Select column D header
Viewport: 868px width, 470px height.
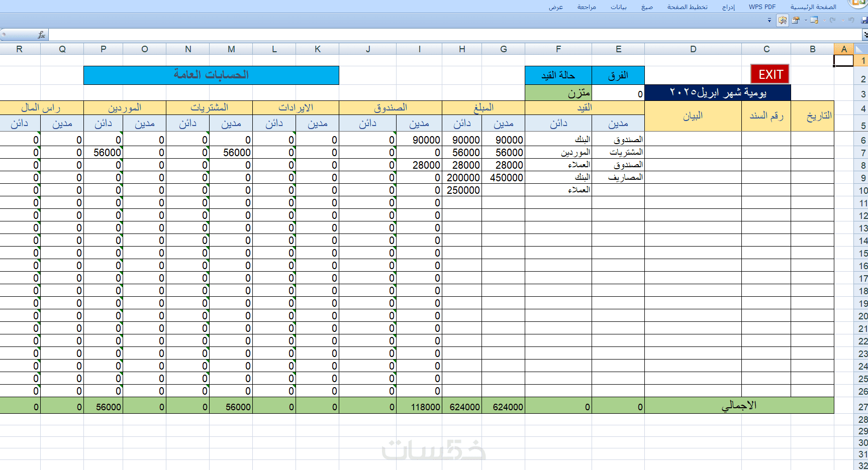point(693,49)
